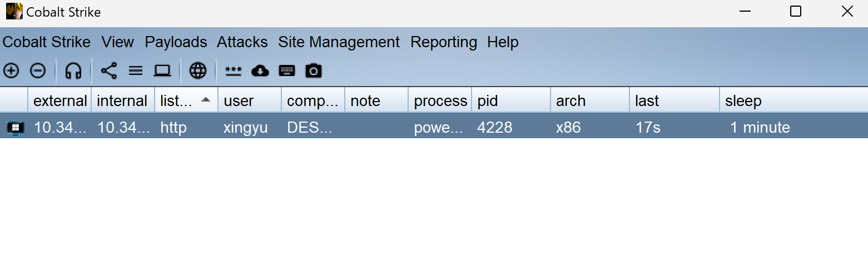
Task: Select the pid cell 4228
Action: pos(511,128)
